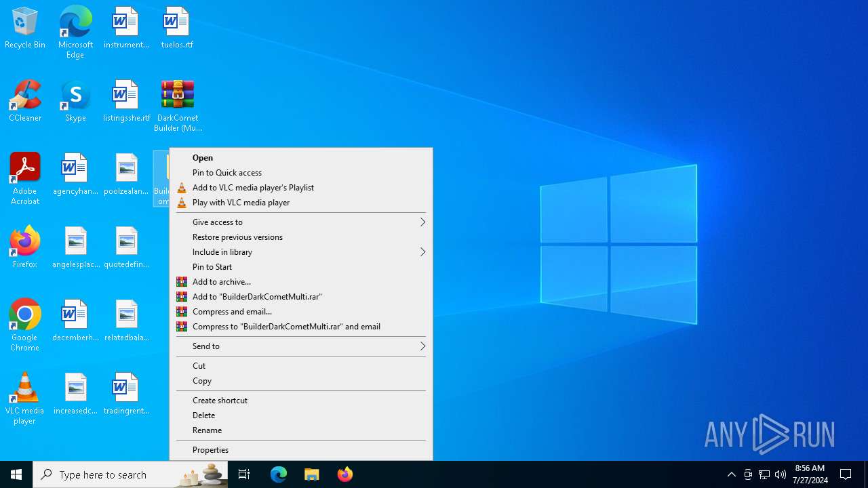Expand the Send to submenu
This screenshot has height=488, width=868.
pos(300,346)
